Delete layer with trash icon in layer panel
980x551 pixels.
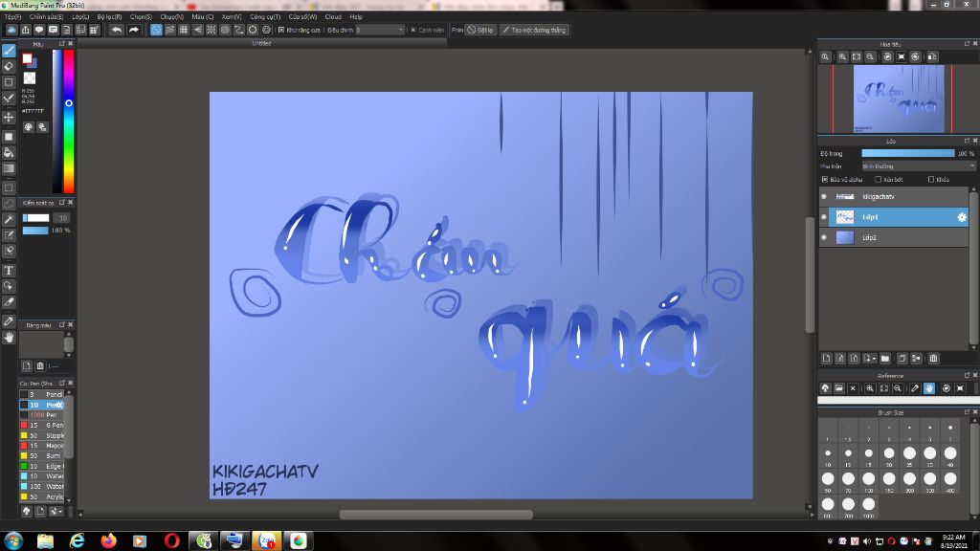click(933, 359)
